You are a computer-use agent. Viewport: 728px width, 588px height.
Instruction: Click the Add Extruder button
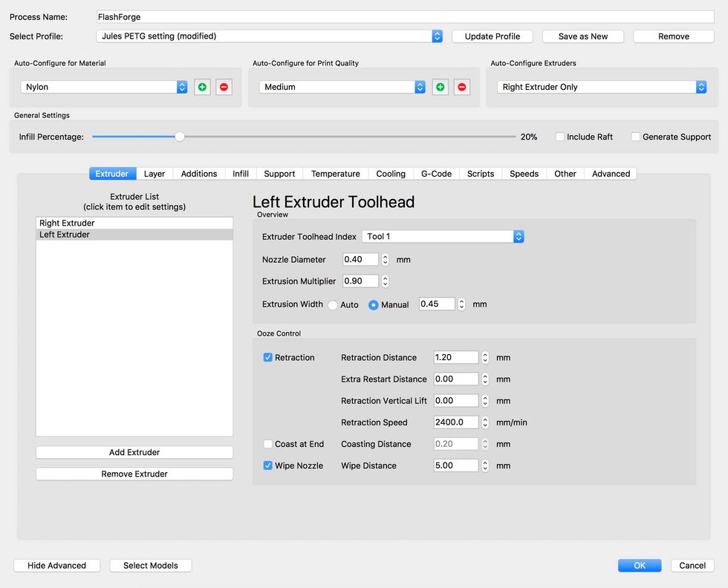click(x=134, y=452)
